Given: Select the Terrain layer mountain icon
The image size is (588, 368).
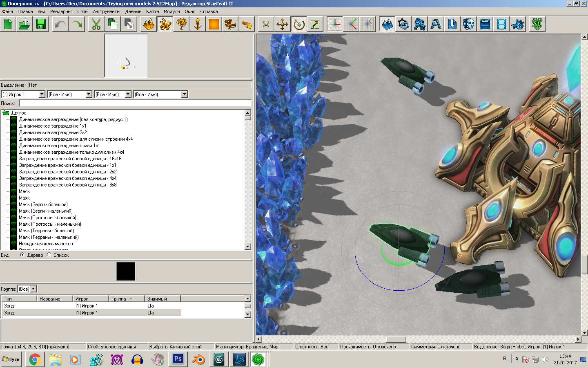Looking at the screenshot, I should [x=149, y=25].
